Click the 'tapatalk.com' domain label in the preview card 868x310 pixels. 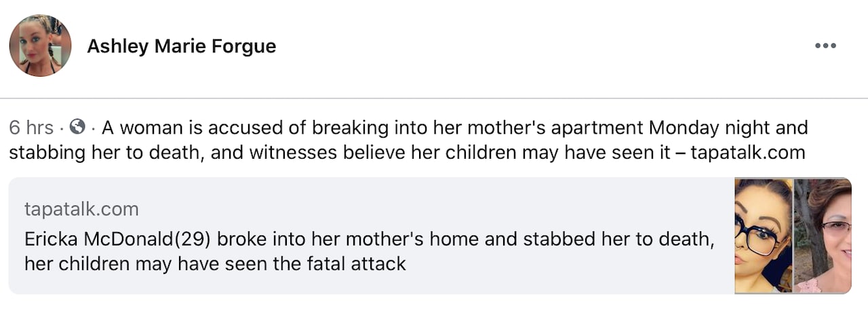(81, 209)
